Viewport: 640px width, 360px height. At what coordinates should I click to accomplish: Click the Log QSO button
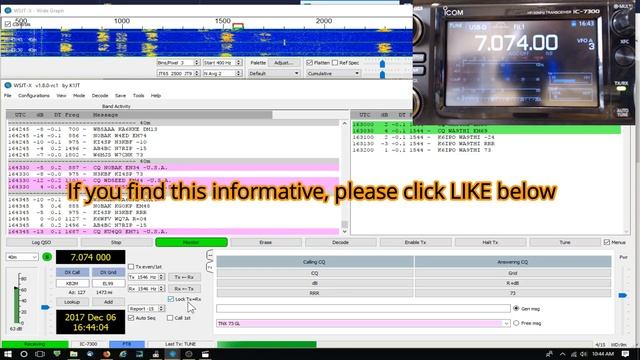coord(42,242)
